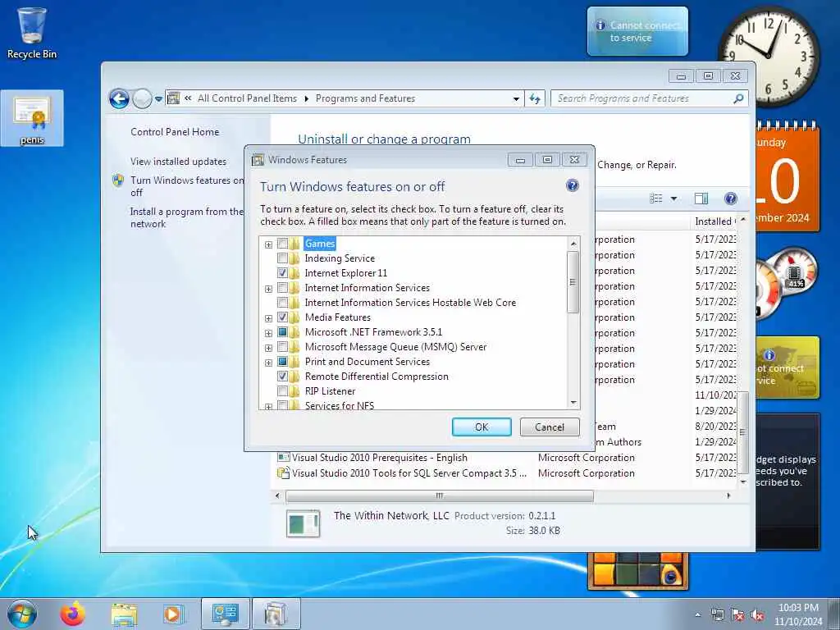
Task: Open Control Panel Home link
Action: click(x=175, y=132)
